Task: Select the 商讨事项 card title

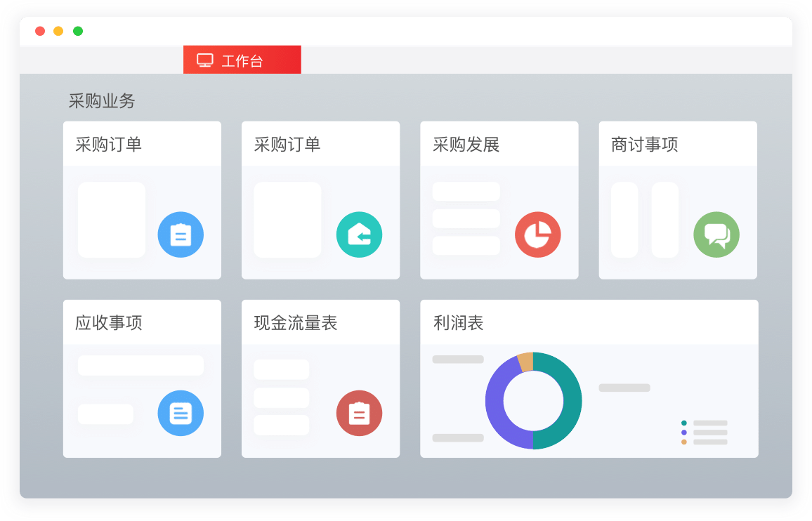Action: (x=645, y=145)
